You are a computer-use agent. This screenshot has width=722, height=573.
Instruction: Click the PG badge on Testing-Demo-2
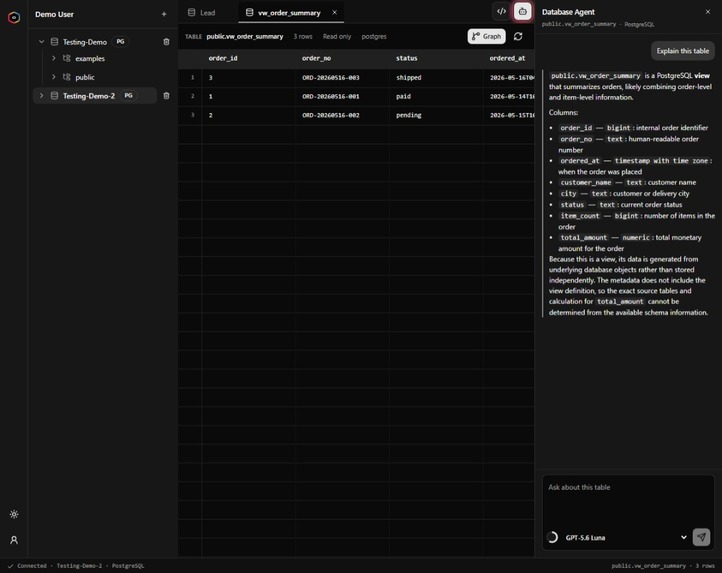click(128, 95)
